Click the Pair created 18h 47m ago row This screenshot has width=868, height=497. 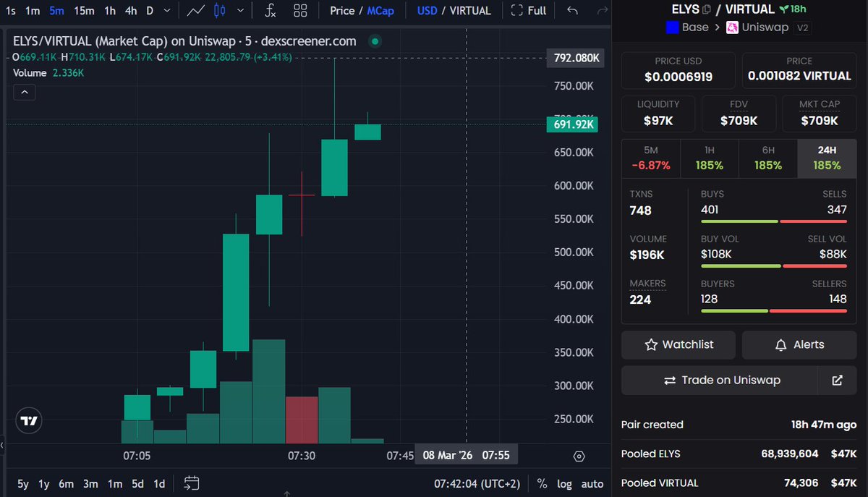(739, 425)
